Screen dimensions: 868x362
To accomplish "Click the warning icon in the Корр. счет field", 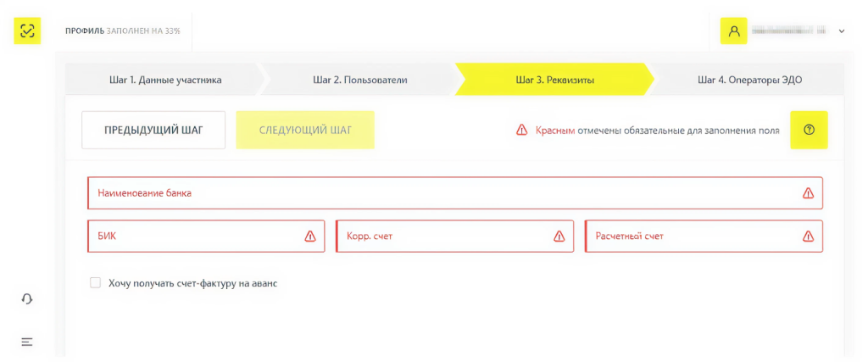I will pyautogui.click(x=559, y=237).
